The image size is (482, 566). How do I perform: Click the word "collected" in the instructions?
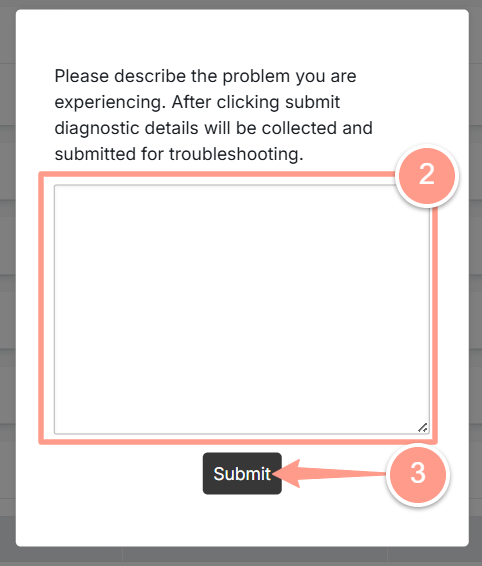point(299,128)
